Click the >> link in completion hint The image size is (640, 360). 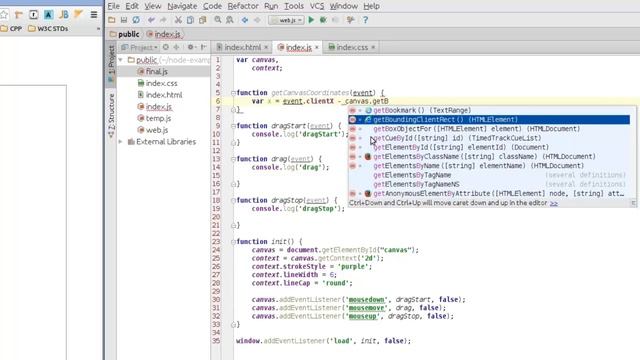pyautogui.click(x=553, y=203)
